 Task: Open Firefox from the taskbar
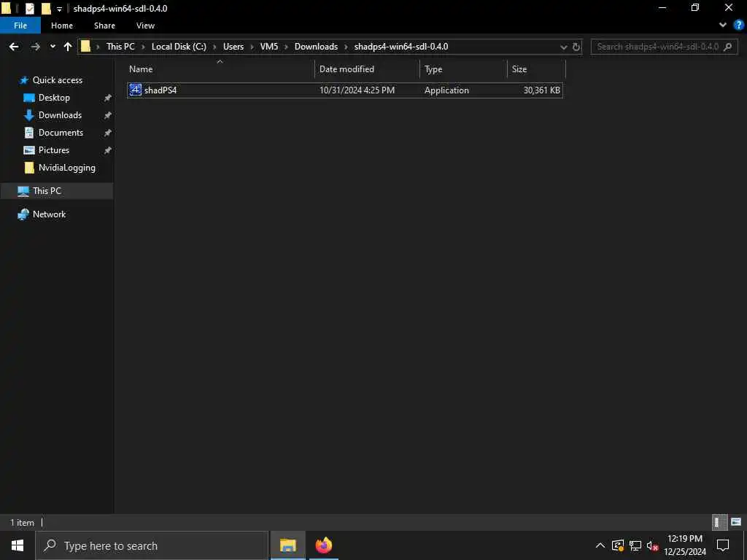(x=323, y=545)
